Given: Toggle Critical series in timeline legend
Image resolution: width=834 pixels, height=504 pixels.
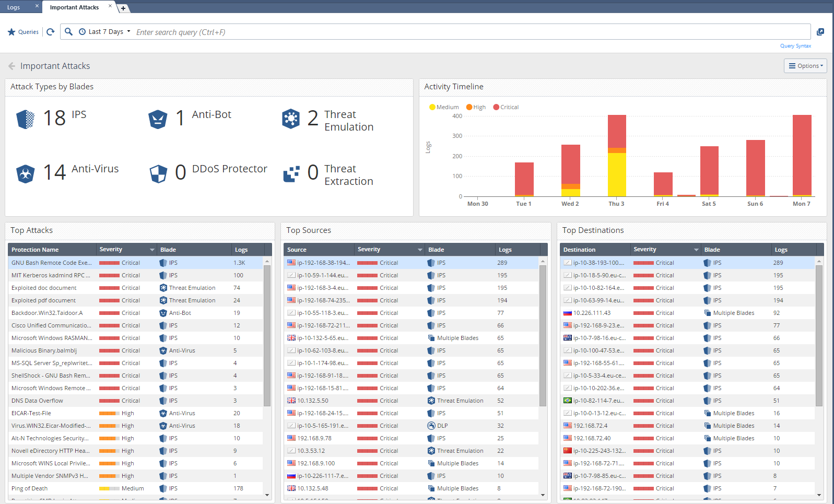Looking at the screenshot, I should click(x=506, y=107).
